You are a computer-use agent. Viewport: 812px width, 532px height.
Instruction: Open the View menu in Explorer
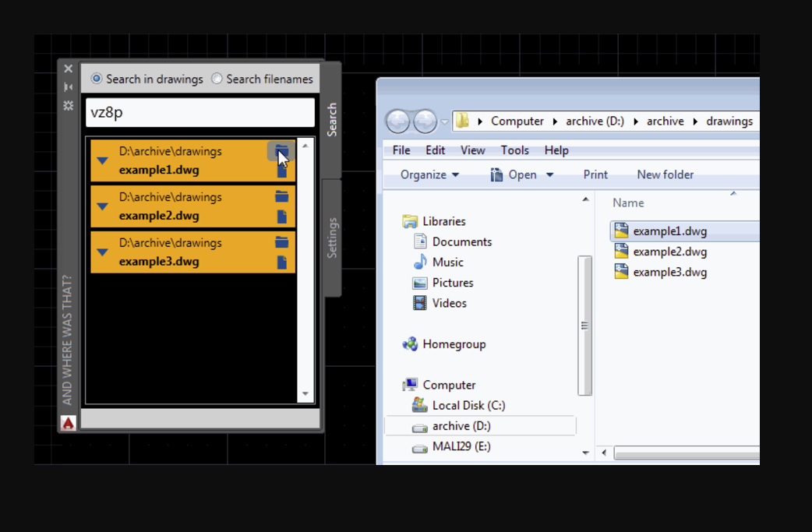(473, 150)
